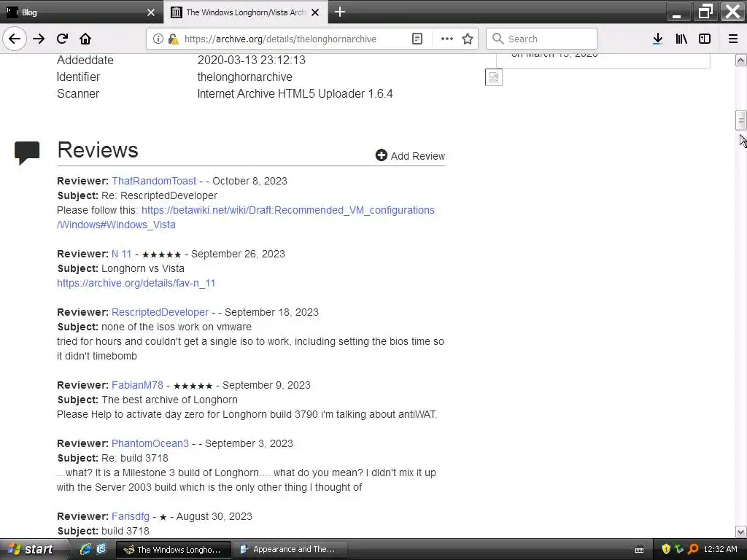Image resolution: width=747 pixels, height=560 pixels.
Task: Click the archive.org address bar URL
Action: pos(280,39)
